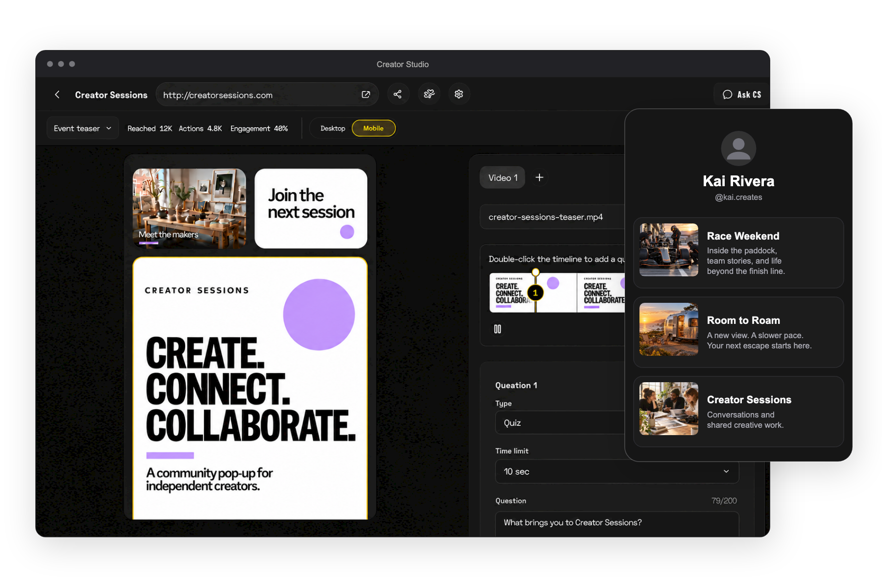Click the Actions 4.8K stat
This screenshot has height=588, width=882.
(200, 128)
